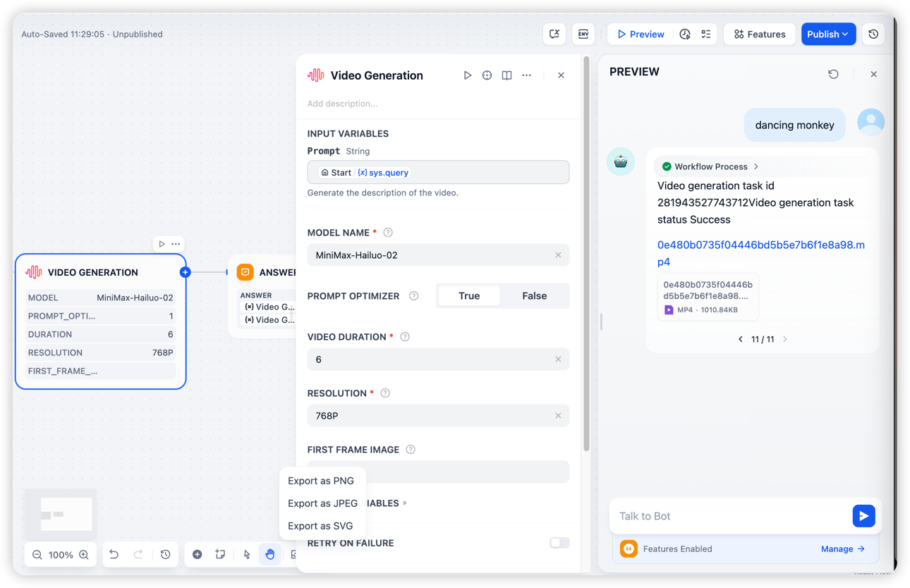Click the Features button
The width and height of the screenshot is (910, 588).
pos(760,34)
